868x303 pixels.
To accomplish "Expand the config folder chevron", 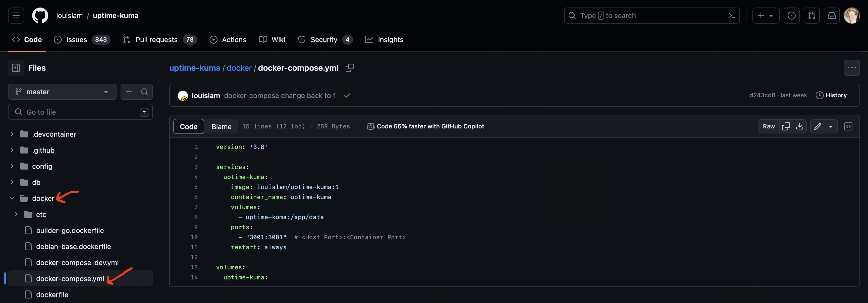I will pos(12,166).
